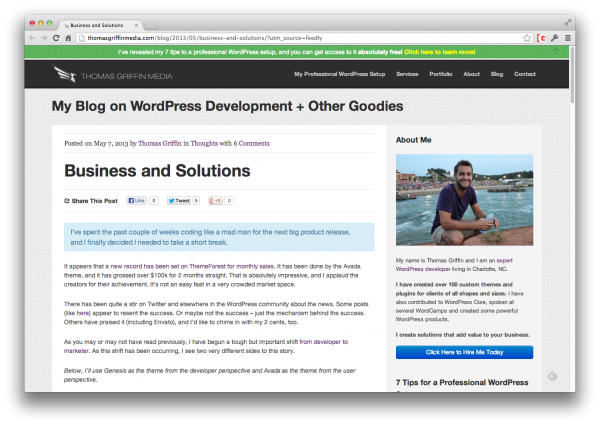Click the Google +1 count box
The width and height of the screenshot is (600, 426).
[x=229, y=201]
